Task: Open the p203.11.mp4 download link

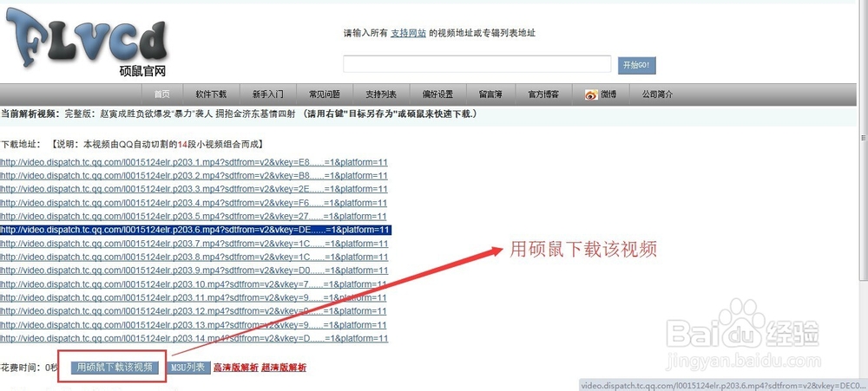Action: point(194,298)
